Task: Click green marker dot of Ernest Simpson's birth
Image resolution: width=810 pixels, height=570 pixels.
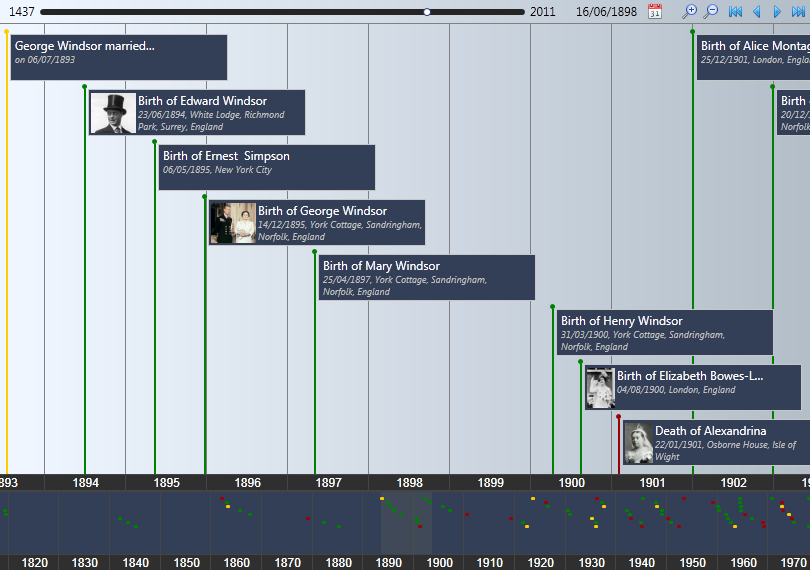Action: [x=154, y=142]
